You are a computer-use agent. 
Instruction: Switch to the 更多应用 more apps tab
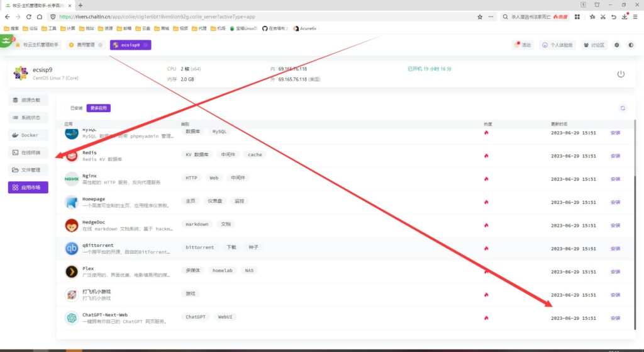99,108
